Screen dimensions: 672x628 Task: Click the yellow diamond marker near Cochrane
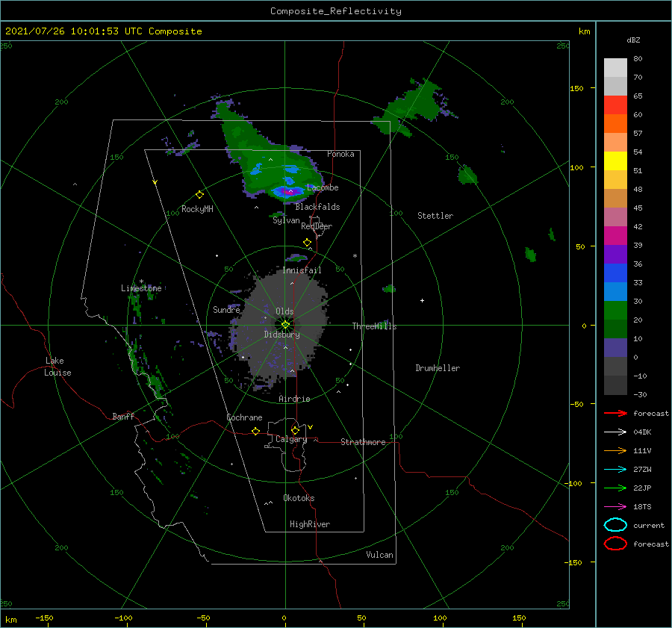pyautogui.click(x=255, y=431)
